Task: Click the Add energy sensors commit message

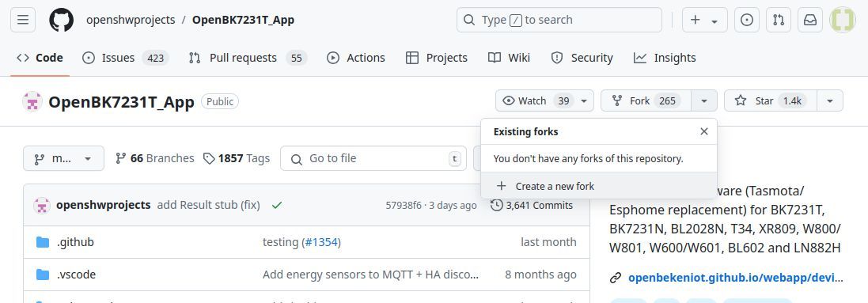Action: click(371, 275)
